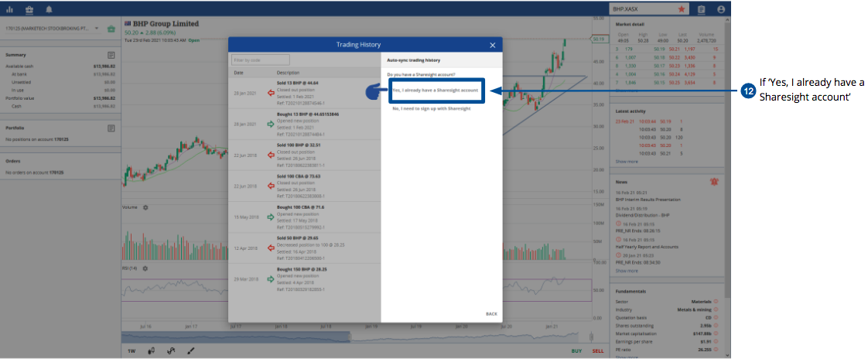Image resolution: width=868 pixels, height=359 pixels.
Task: Click 'Shares outstanding' row in Fundamentals
Action: pyautogui.click(x=667, y=326)
